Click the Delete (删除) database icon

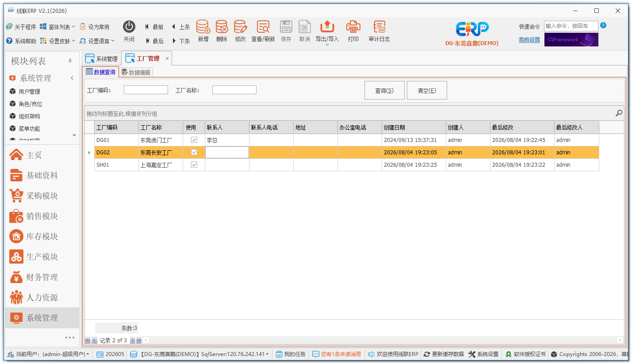click(222, 27)
